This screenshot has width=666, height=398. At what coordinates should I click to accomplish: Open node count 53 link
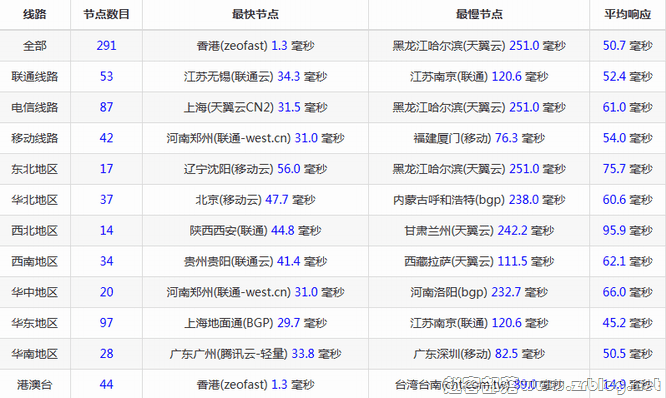106,76
